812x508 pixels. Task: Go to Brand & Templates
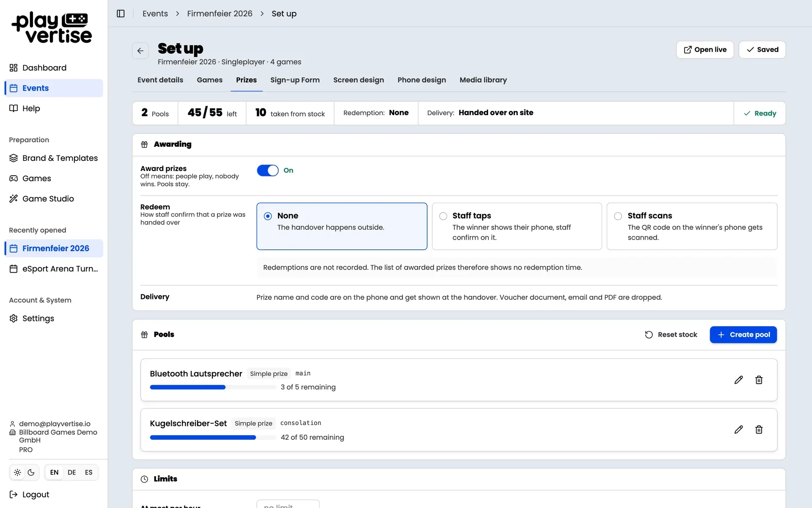pyautogui.click(x=54, y=158)
